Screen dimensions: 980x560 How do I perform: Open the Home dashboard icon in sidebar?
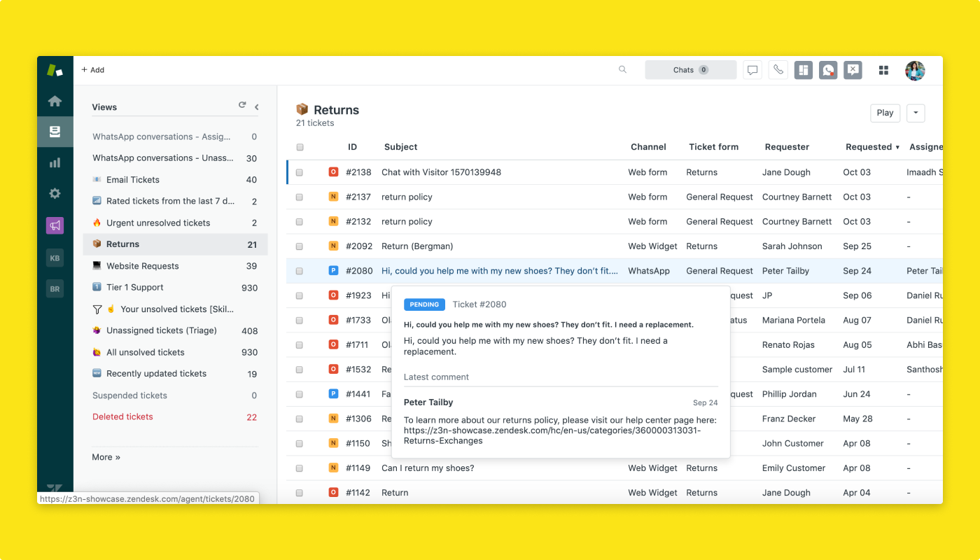coord(55,101)
